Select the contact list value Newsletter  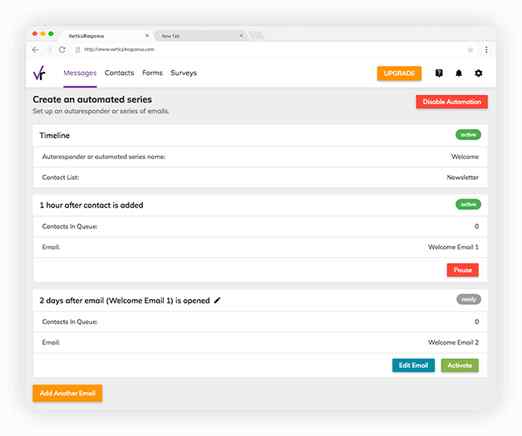462,177
